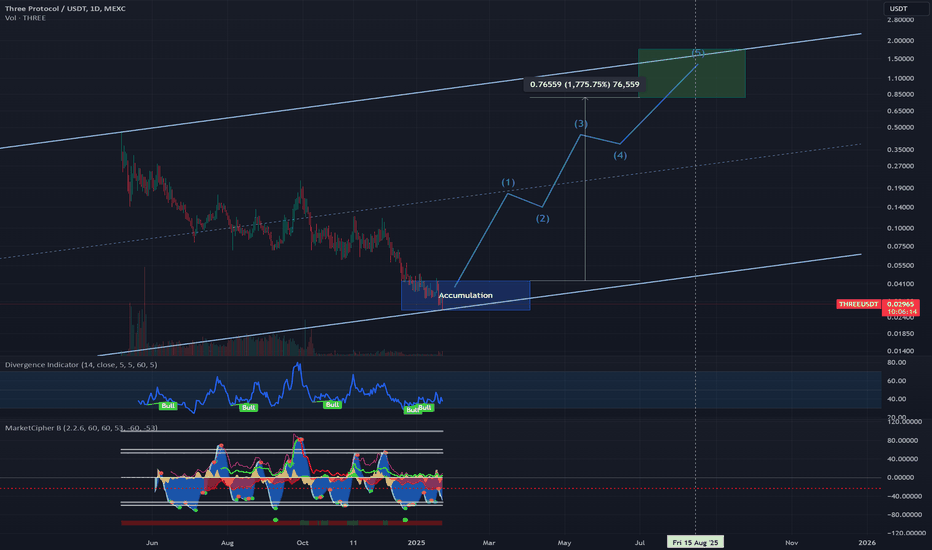Select wave label (2) on the projection
The height and width of the screenshot is (550, 932).
[x=543, y=218]
